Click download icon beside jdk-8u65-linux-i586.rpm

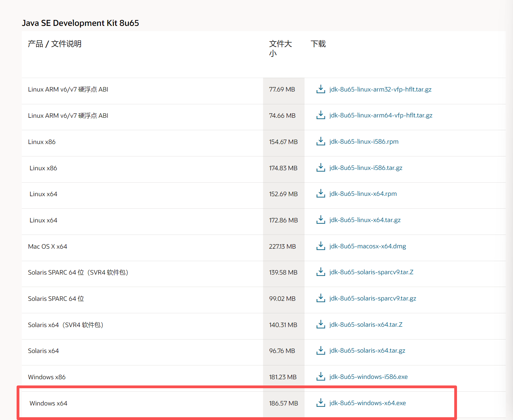pyautogui.click(x=321, y=141)
